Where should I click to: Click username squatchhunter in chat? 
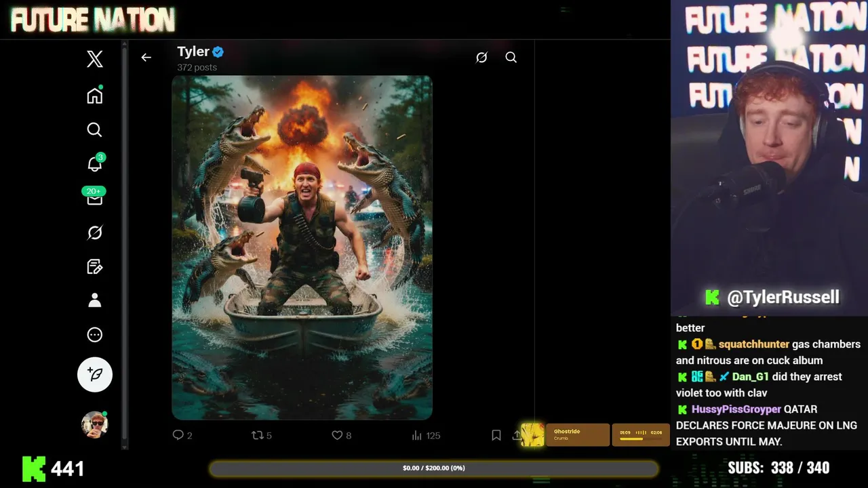coord(753,344)
